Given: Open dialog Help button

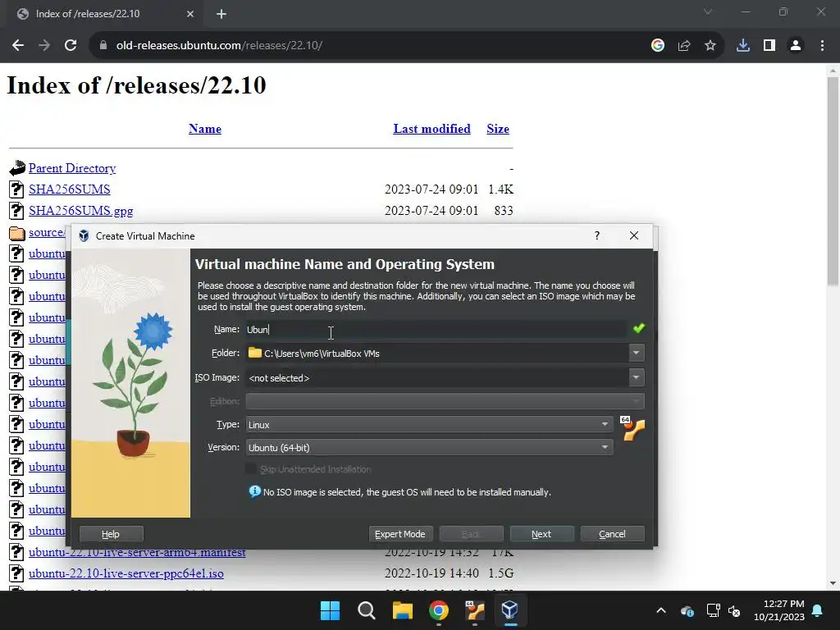Looking at the screenshot, I should pos(111,534).
